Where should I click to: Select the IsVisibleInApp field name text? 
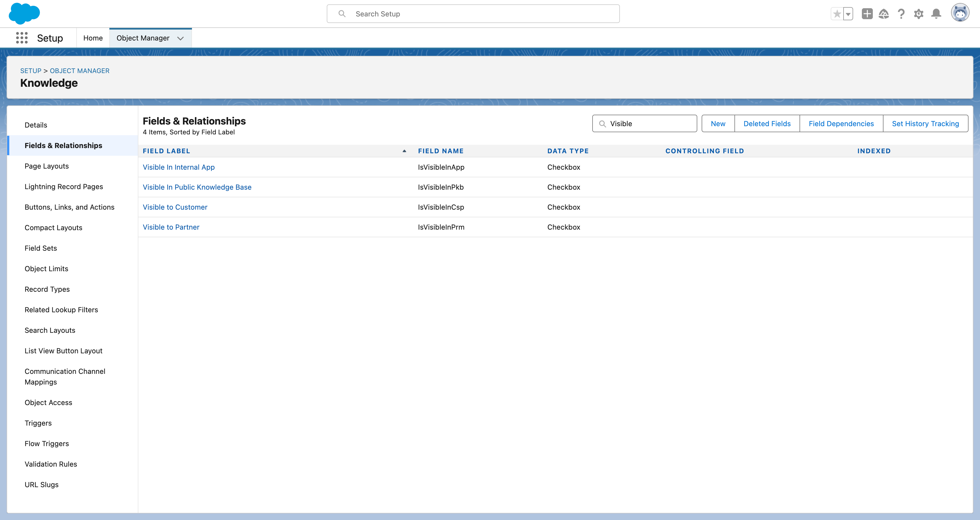coord(441,167)
